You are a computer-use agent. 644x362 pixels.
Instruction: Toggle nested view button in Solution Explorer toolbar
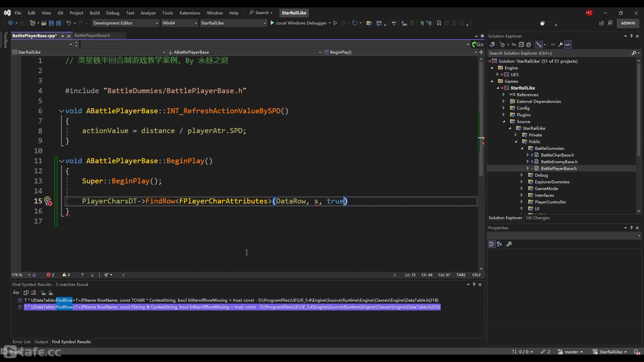[539, 44]
